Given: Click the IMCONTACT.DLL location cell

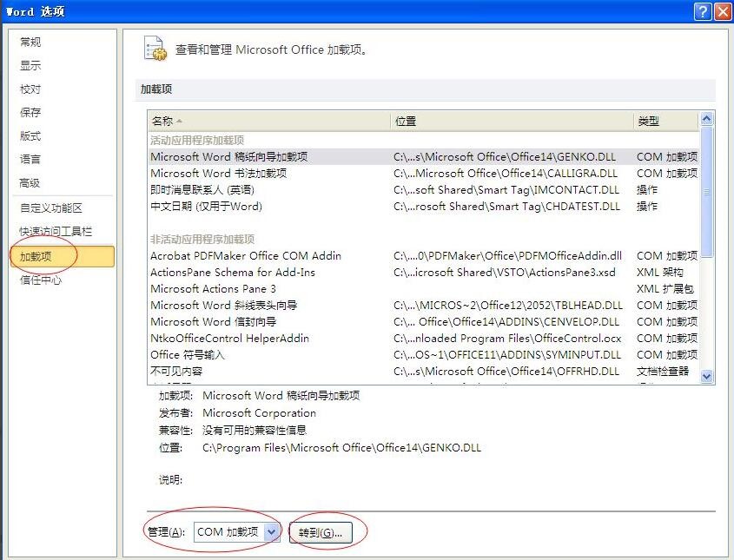Looking at the screenshot, I should click(x=506, y=190).
